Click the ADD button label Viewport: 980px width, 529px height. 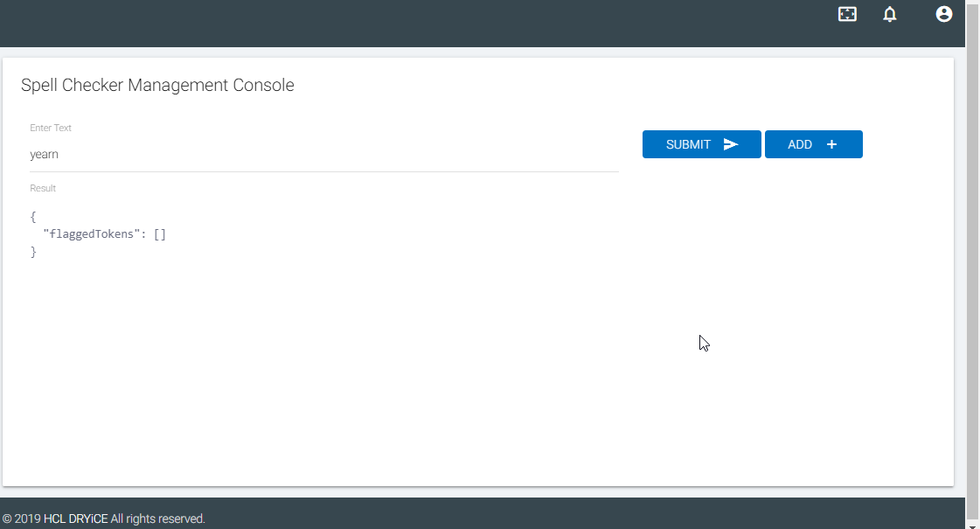(799, 144)
